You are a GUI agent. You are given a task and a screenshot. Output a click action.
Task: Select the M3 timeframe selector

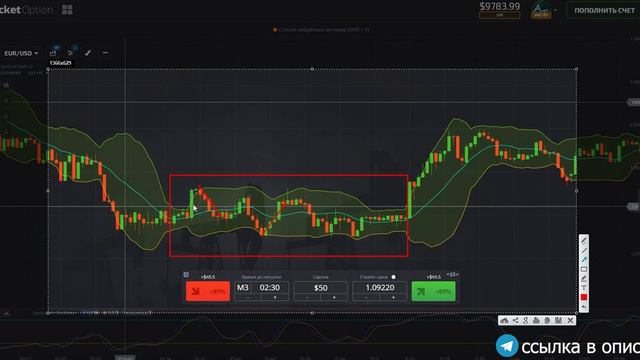pos(243,287)
